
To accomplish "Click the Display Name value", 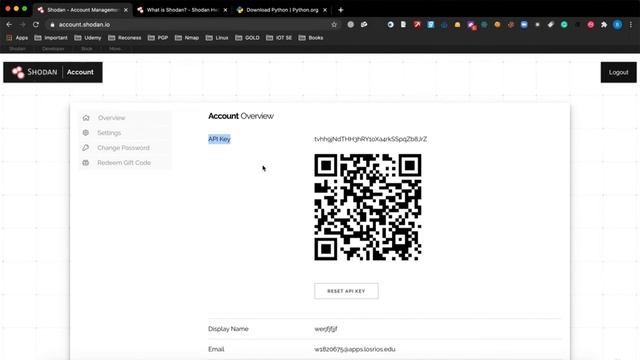I will coord(326,329).
